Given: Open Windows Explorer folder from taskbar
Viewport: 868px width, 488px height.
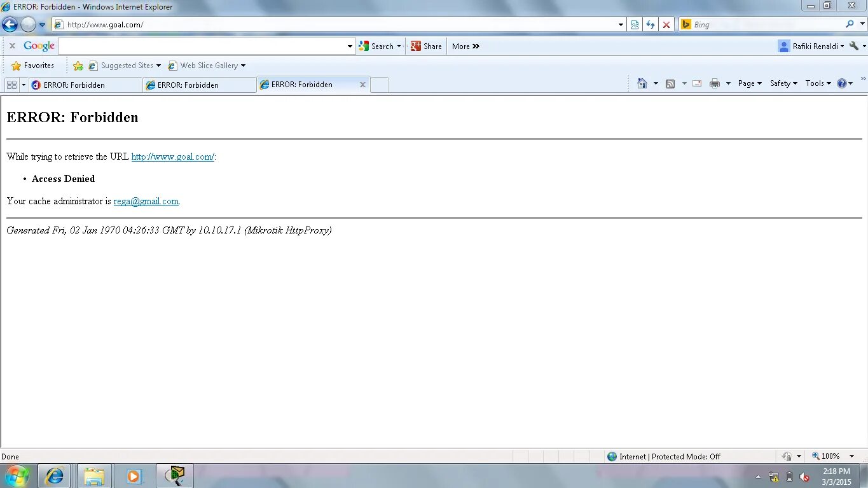Looking at the screenshot, I should pos(95,476).
